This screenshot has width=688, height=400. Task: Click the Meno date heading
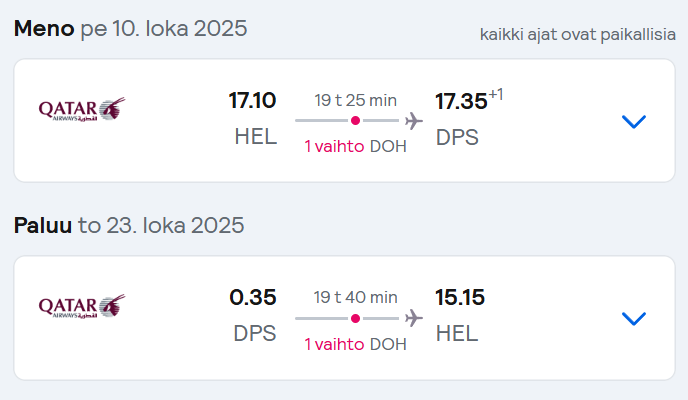tap(130, 29)
